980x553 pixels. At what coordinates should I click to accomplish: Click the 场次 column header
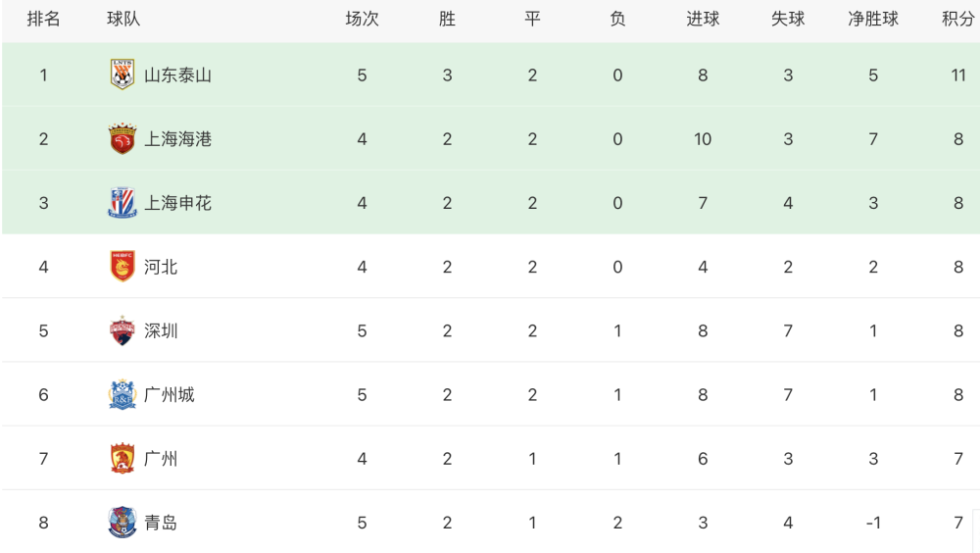click(x=362, y=19)
